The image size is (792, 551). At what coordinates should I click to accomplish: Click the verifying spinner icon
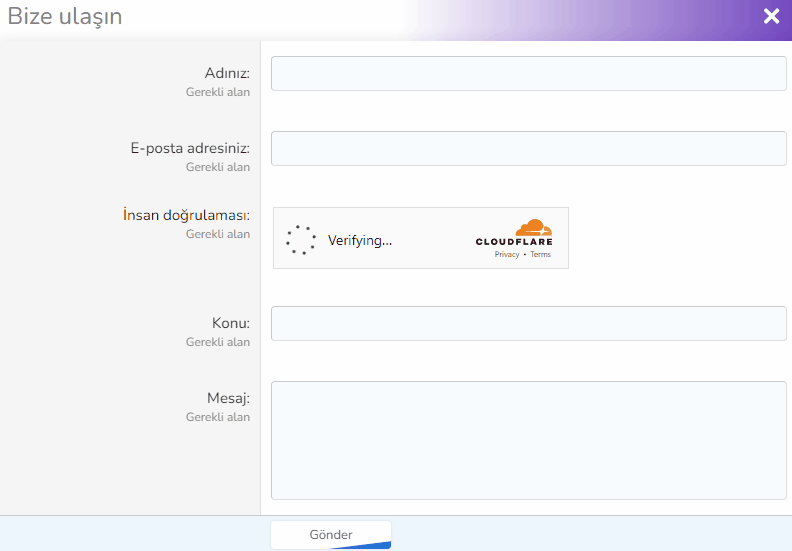coord(300,240)
